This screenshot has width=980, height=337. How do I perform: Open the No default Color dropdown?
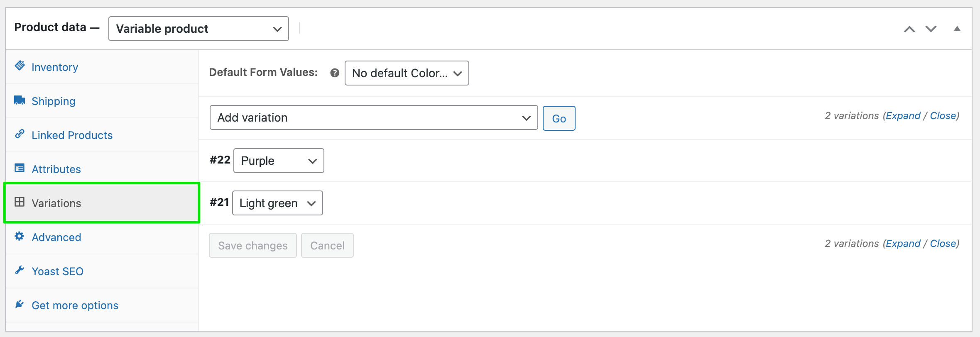[407, 73]
